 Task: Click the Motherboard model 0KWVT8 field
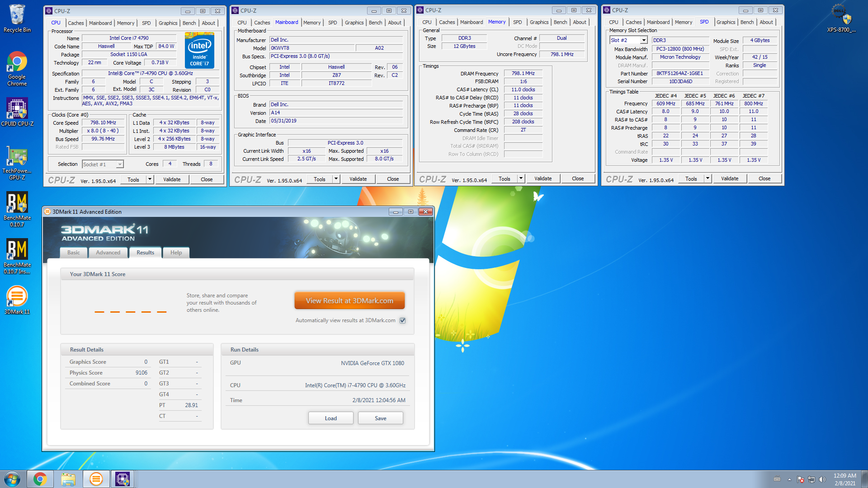pyautogui.click(x=312, y=48)
